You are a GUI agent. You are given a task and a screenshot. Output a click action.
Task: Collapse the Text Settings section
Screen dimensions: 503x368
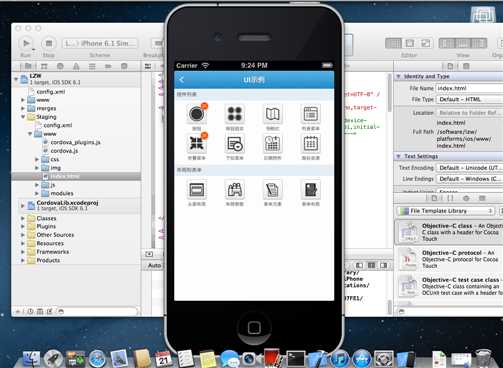pos(398,156)
